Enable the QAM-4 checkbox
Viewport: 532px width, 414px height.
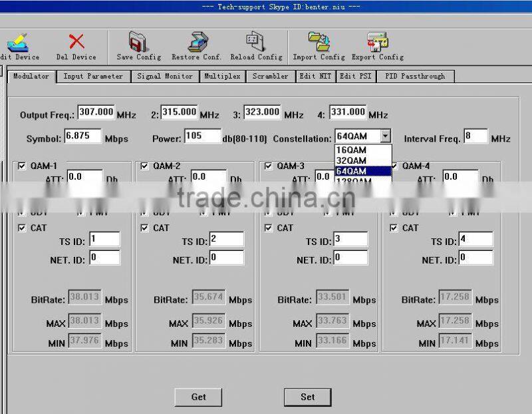[x=394, y=165]
